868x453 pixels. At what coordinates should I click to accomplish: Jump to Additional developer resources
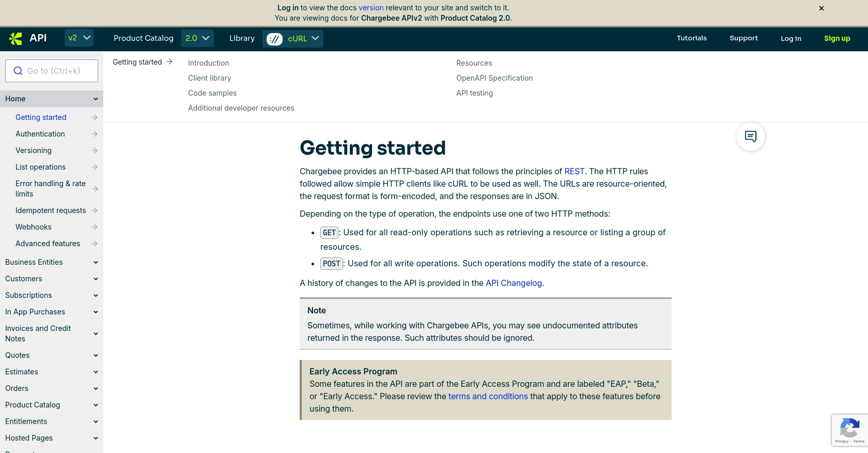241,108
